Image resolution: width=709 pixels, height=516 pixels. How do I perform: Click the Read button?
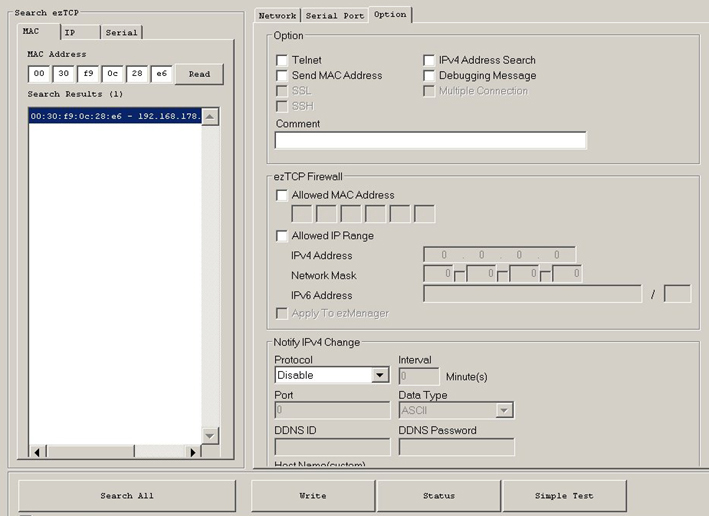tap(199, 74)
